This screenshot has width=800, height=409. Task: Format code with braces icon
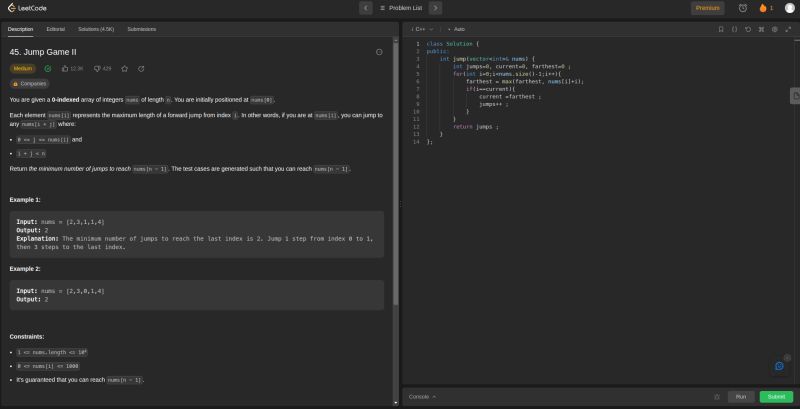pos(734,29)
